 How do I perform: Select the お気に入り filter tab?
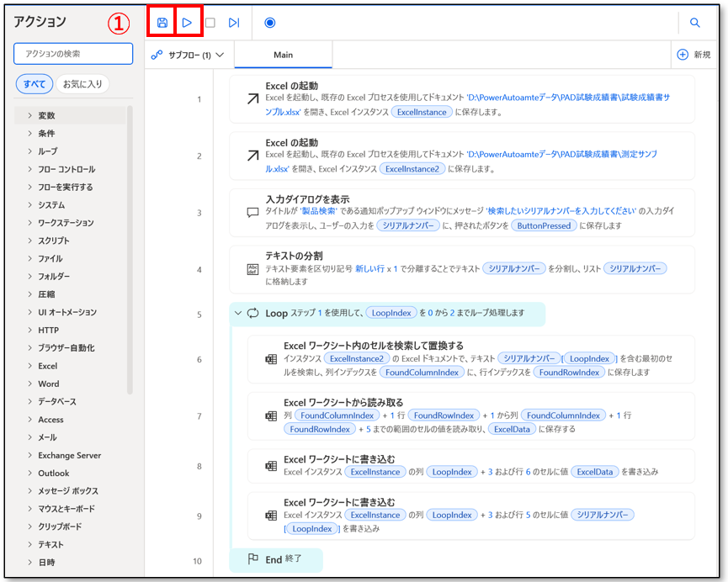(82, 84)
